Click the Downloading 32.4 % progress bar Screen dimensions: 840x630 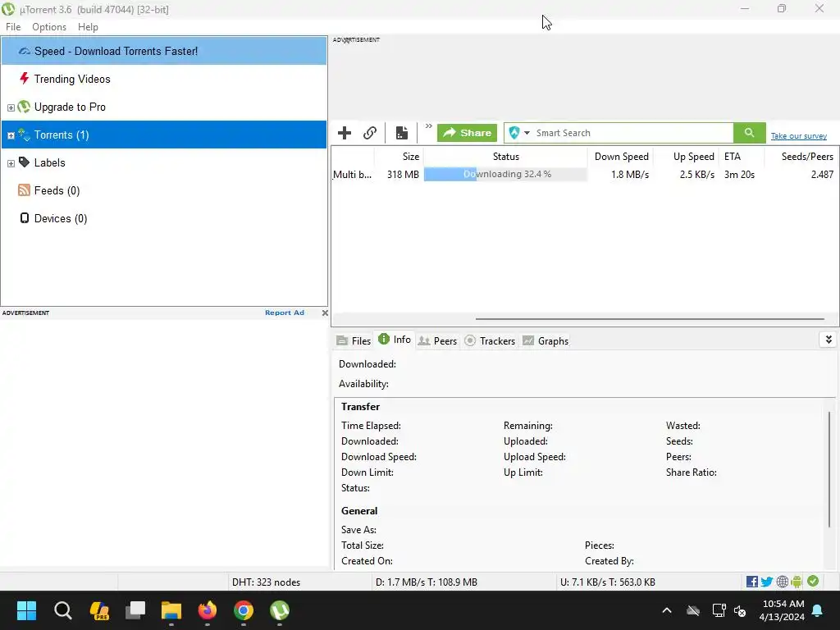tap(505, 174)
